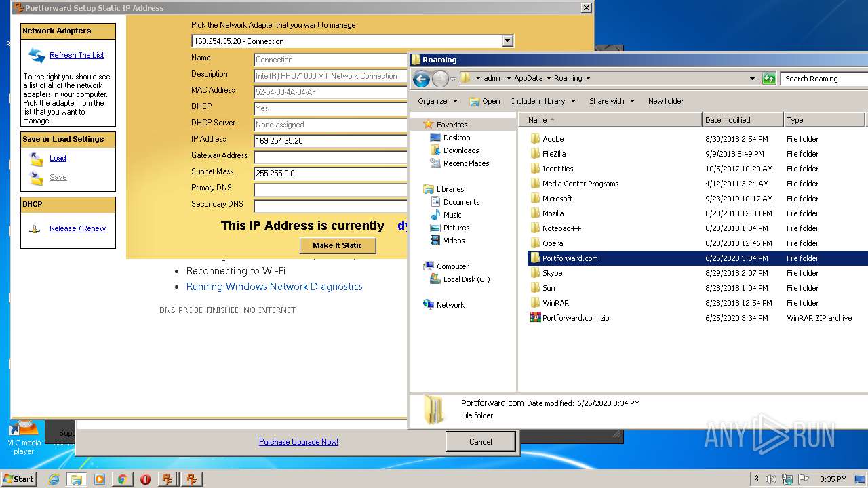Click into the IP Address field
Screen dimensions: 868x488
(330, 141)
